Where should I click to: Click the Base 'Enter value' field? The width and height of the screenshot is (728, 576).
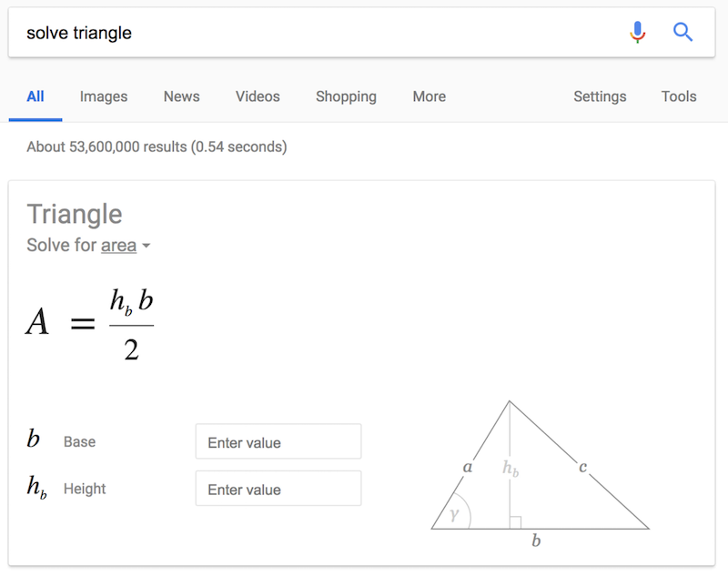coord(278,442)
